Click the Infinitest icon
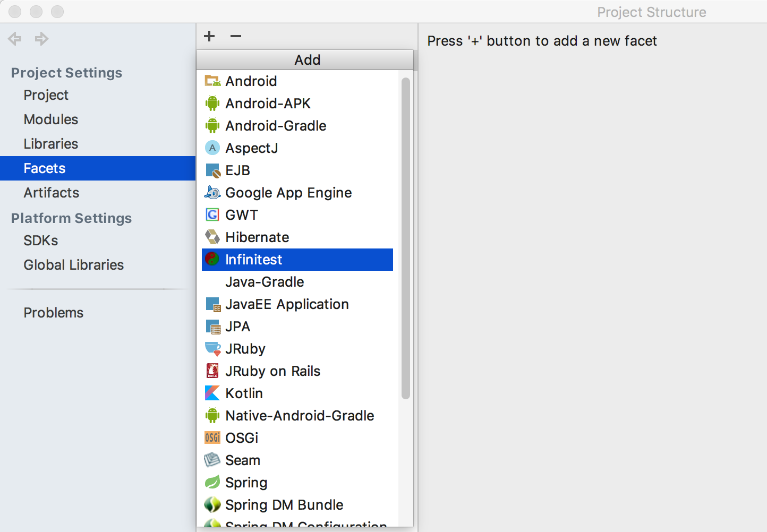 click(212, 259)
